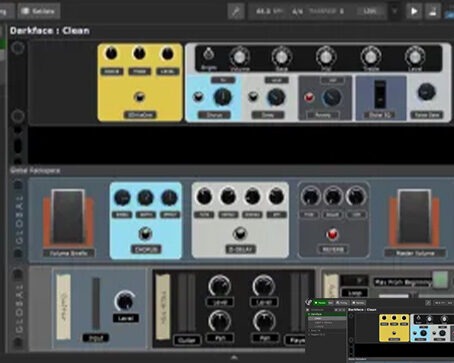Click the D-DELAY pedal name label

point(241,249)
